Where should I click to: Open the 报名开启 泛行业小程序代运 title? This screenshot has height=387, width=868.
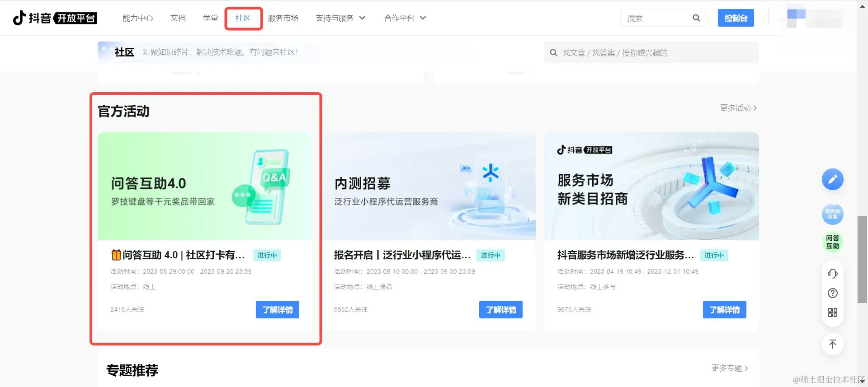coord(402,255)
